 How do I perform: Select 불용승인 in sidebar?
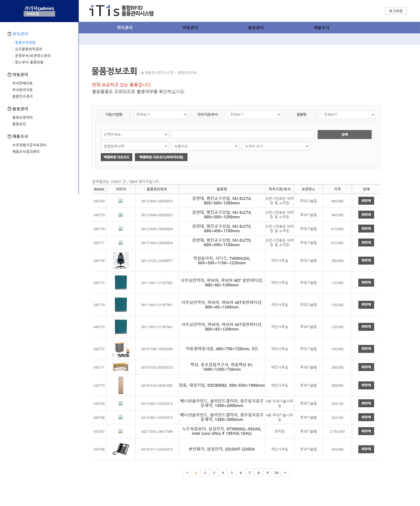click(19, 124)
